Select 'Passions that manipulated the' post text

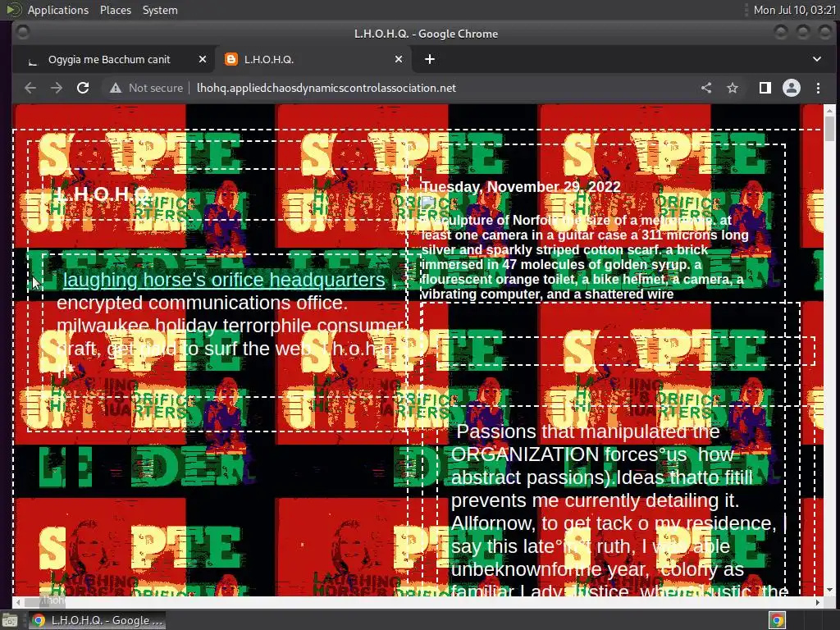[587, 431]
